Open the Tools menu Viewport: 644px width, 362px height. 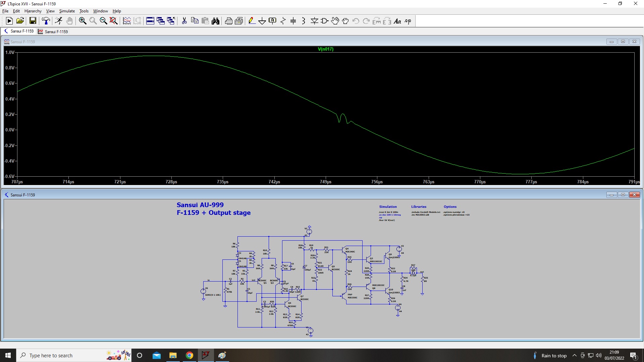point(84,11)
